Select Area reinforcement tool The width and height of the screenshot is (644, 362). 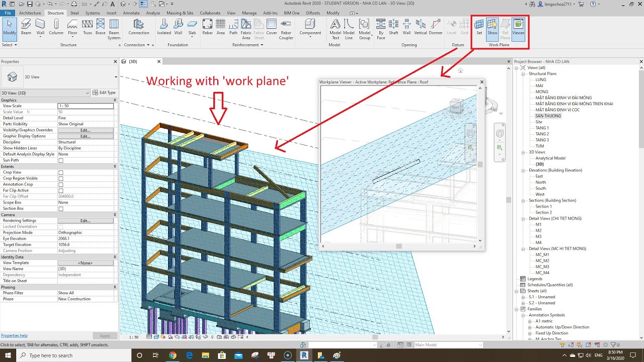[x=221, y=27]
